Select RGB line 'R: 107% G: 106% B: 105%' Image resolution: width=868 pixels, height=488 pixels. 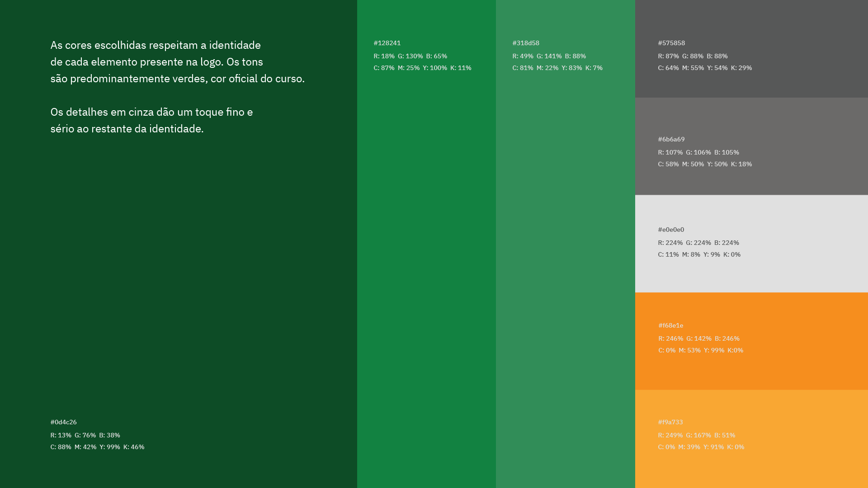click(x=699, y=152)
